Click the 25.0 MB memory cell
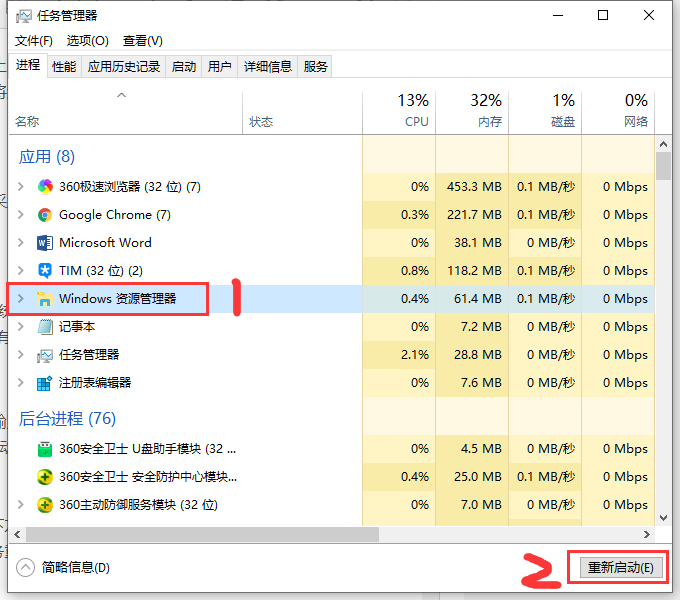Screen dimensions: 680x600 click(472, 477)
